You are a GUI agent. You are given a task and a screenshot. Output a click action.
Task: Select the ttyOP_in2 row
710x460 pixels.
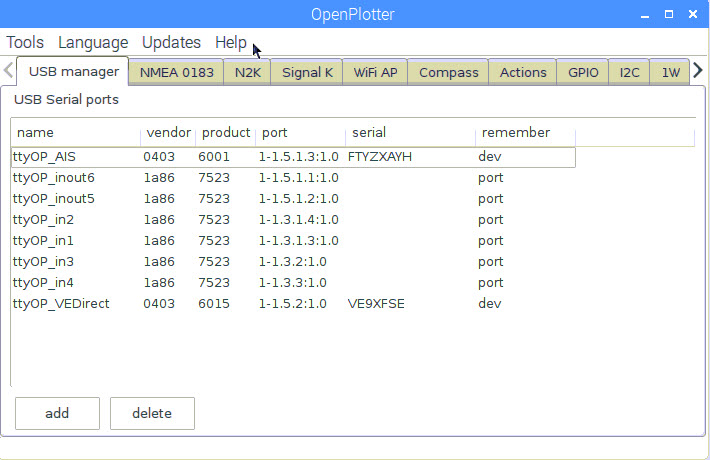click(x=293, y=220)
